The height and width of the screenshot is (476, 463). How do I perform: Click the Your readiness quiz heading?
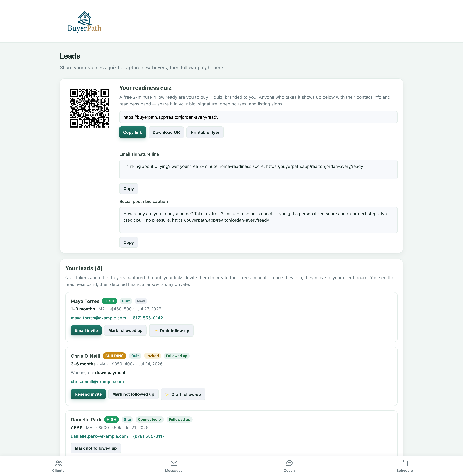[145, 88]
